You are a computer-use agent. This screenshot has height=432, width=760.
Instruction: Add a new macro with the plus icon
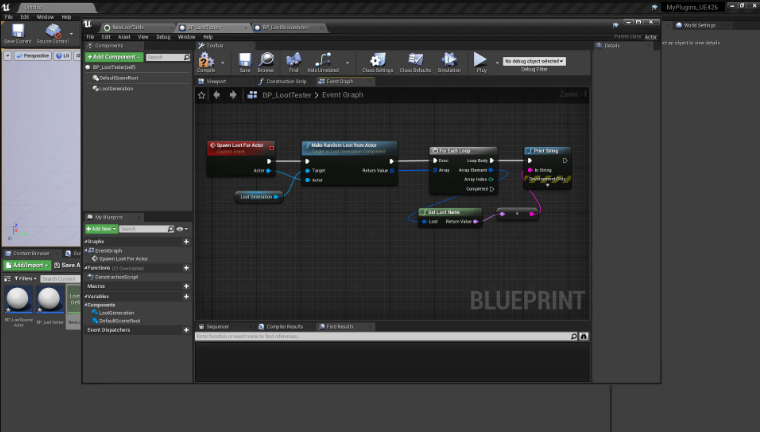pyautogui.click(x=186, y=286)
